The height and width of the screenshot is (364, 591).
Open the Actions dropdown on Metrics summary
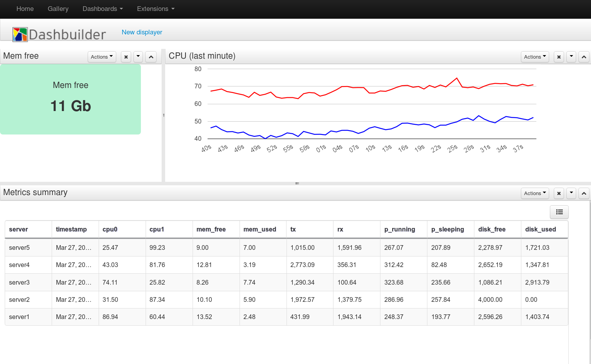(x=535, y=193)
